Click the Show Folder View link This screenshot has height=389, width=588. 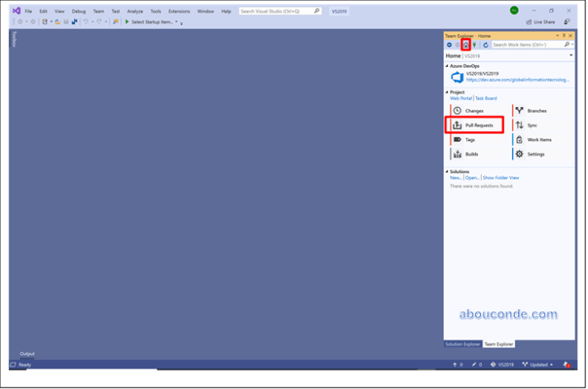(501, 177)
